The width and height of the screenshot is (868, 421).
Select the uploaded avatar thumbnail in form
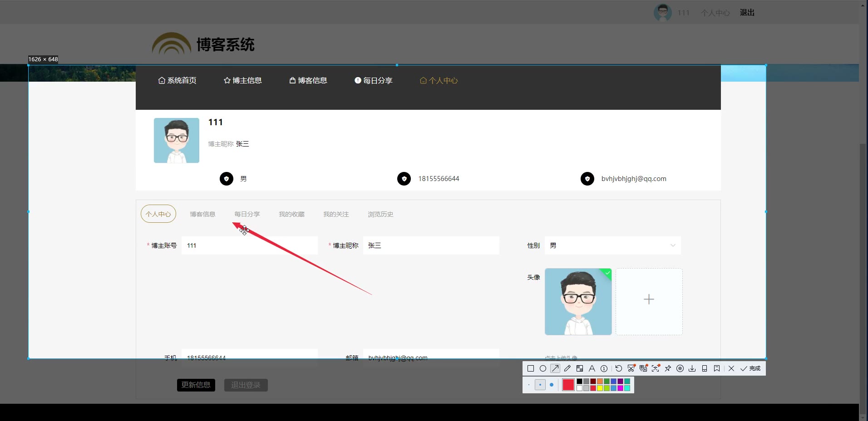coord(578,302)
